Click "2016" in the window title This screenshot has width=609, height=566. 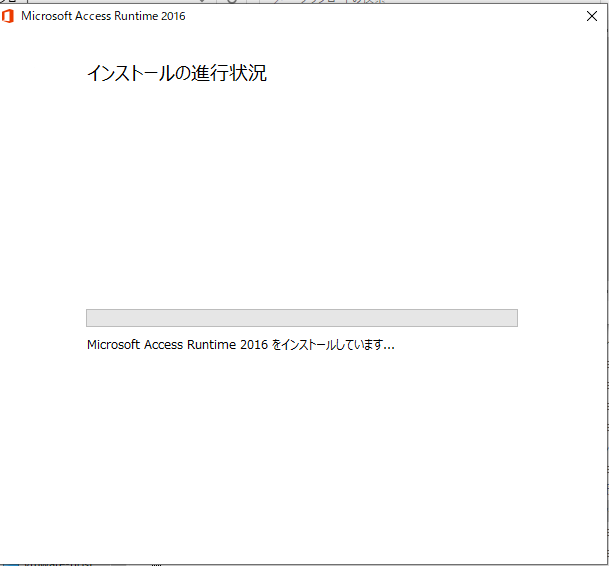click(x=171, y=16)
